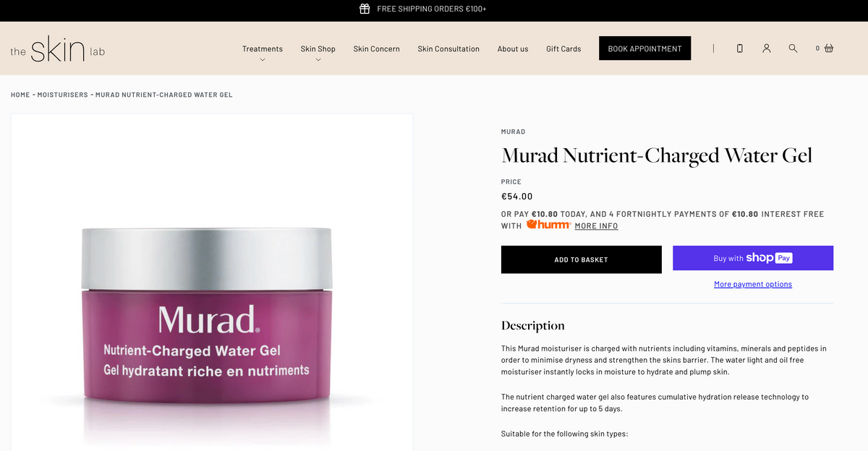Add the water gel to basket
This screenshot has width=868, height=451.
[581, 259]
